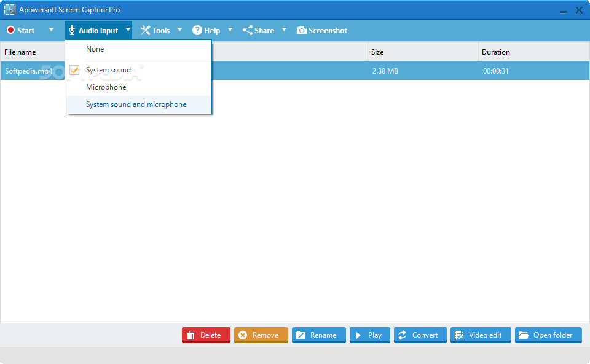Sort by the Duration column header

pyautogui.click(x=496, y=52)
